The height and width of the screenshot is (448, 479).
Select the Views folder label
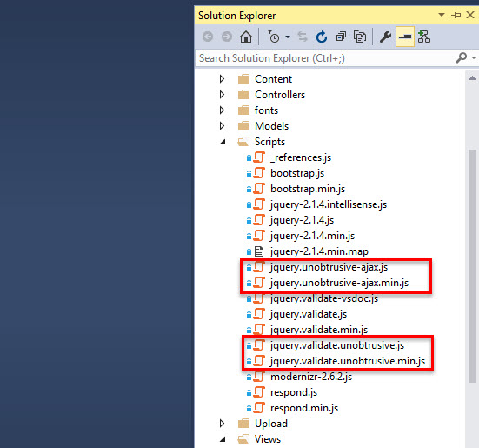point(268,439)
